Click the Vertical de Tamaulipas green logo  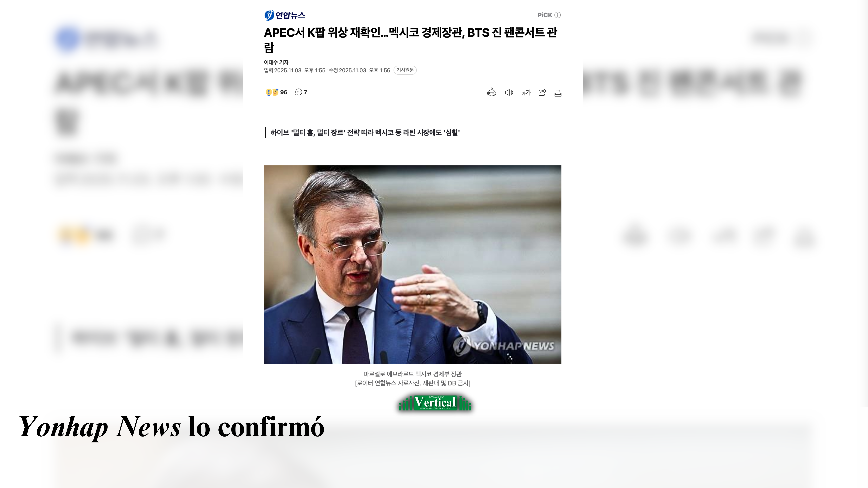click(435, 403)
